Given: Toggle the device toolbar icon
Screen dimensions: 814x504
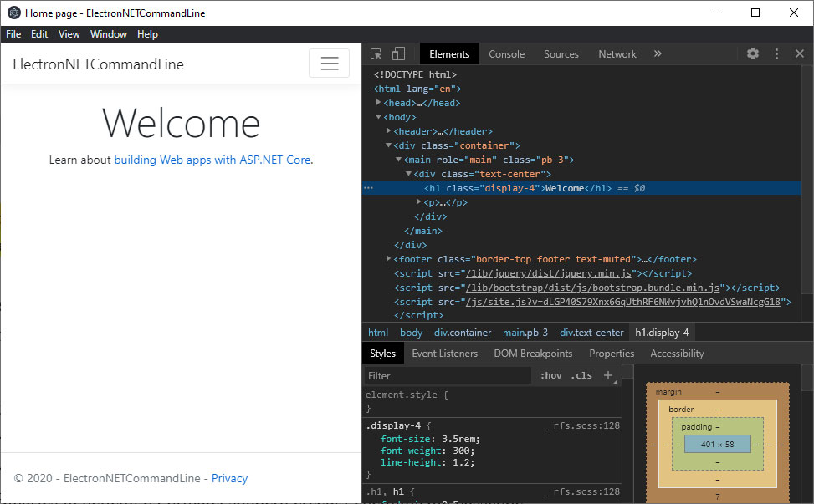Looking at the screenshot, I should 398,54.
